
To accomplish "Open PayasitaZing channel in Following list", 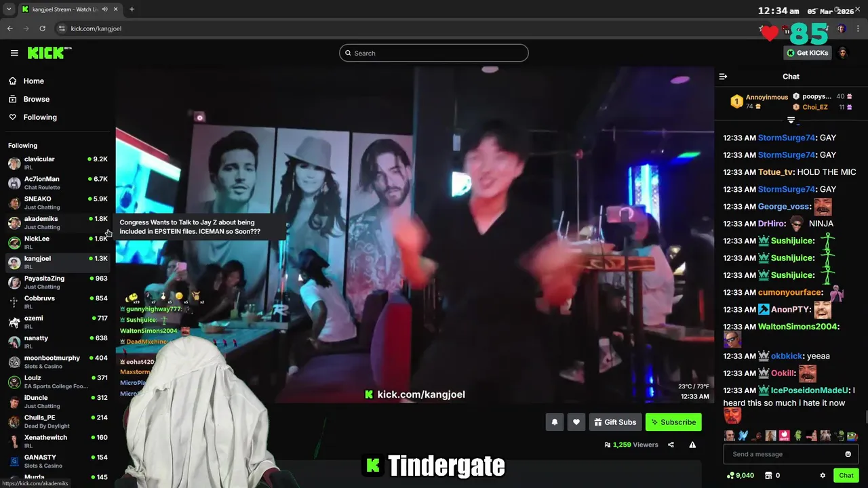I will 58,283.
